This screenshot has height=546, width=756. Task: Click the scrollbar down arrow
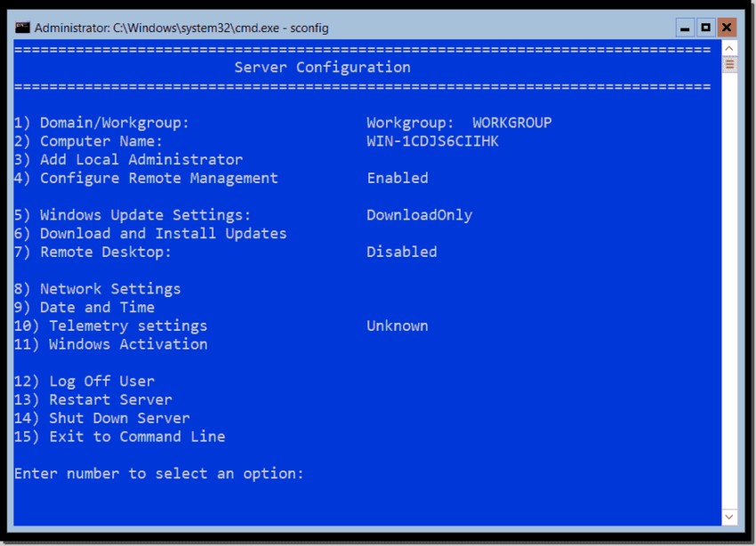[729, 516]
